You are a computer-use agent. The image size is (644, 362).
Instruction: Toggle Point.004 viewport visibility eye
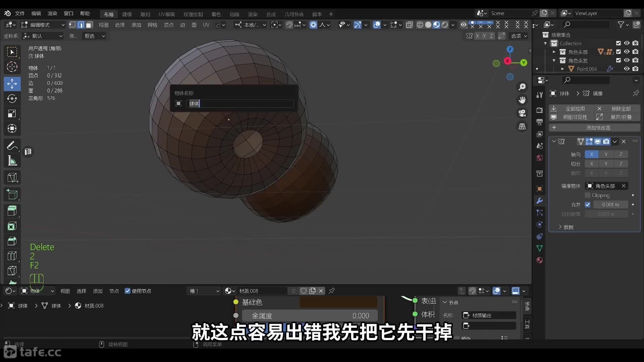[x=627, y=69]
